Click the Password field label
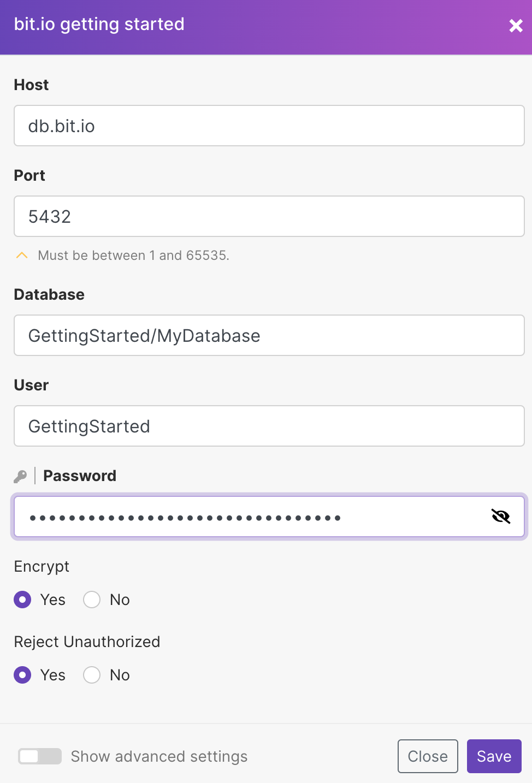Screen dimensions: 532x783 point(80,476)
